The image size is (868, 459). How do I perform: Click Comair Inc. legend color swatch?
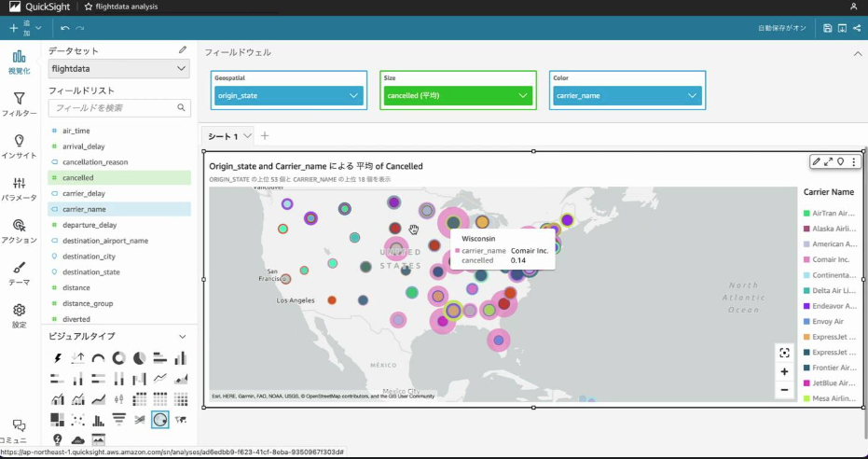(806, 259)
